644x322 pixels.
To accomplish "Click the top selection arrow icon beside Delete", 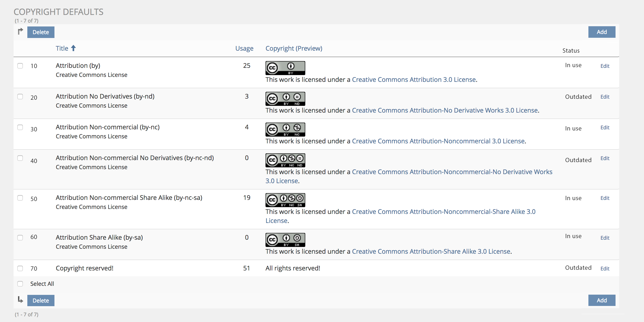I will point(20,31).
